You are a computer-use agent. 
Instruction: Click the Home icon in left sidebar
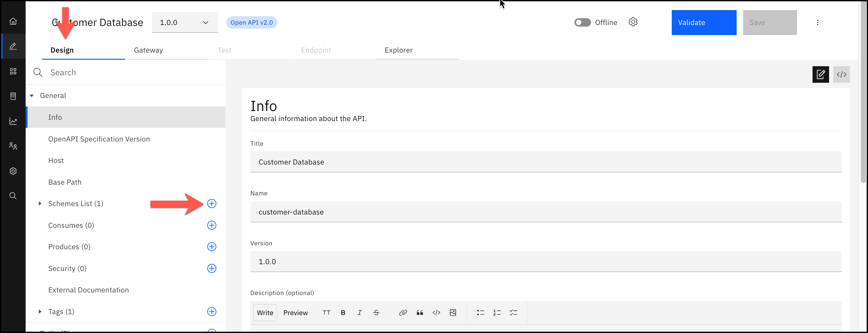[x=13, y=21]
